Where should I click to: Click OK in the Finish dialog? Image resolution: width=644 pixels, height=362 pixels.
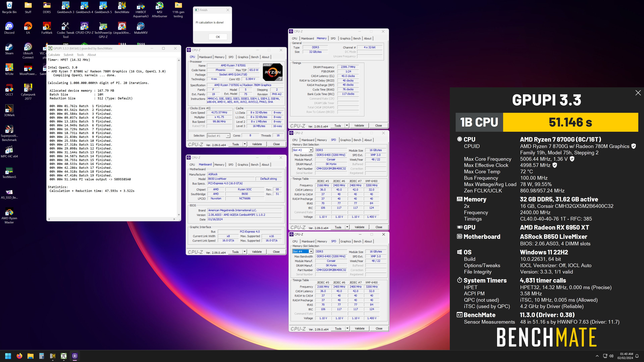point(218,37)
